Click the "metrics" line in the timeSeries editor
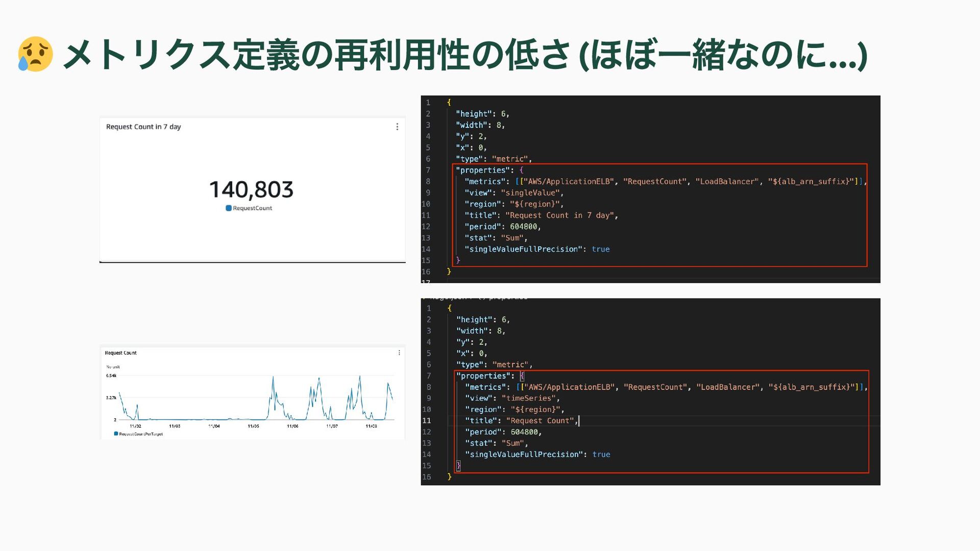 666,387
